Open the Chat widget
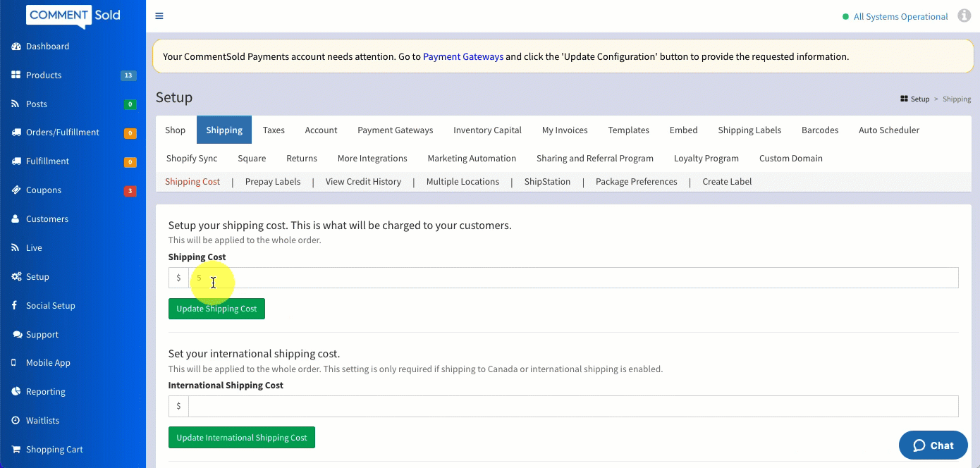 (933, 445)
